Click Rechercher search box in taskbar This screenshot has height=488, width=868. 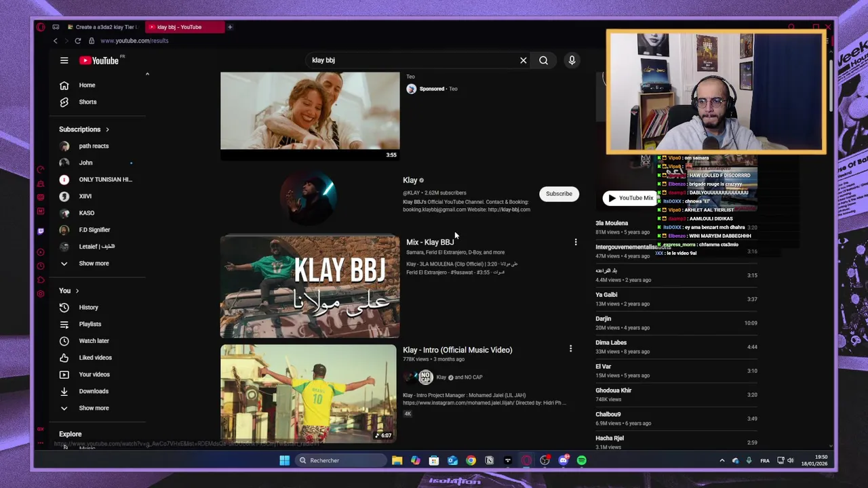point(342,460)
